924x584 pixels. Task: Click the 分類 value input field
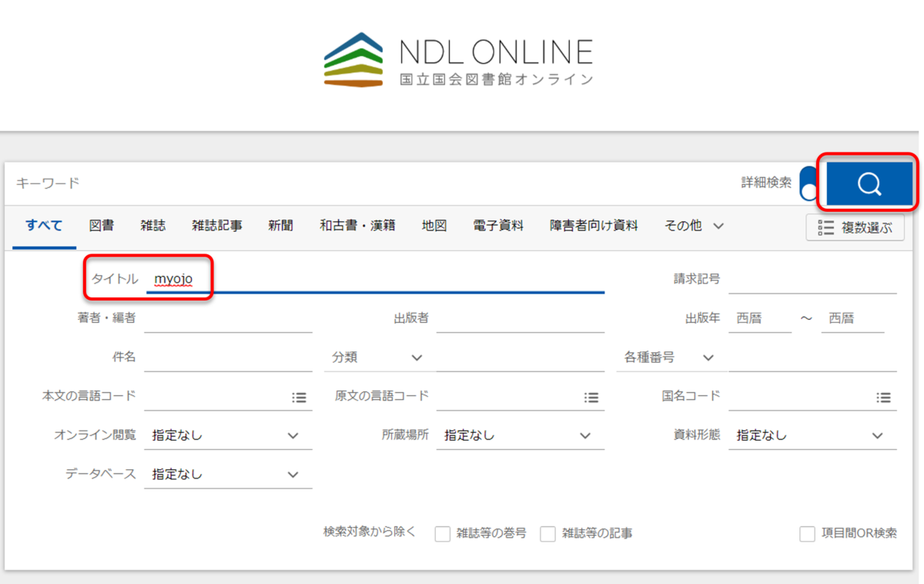521,357
